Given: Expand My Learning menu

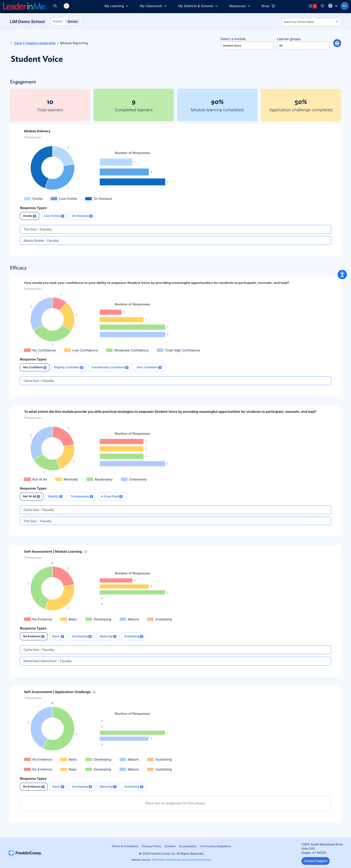Looking at the screenshot, I should 116,6.
